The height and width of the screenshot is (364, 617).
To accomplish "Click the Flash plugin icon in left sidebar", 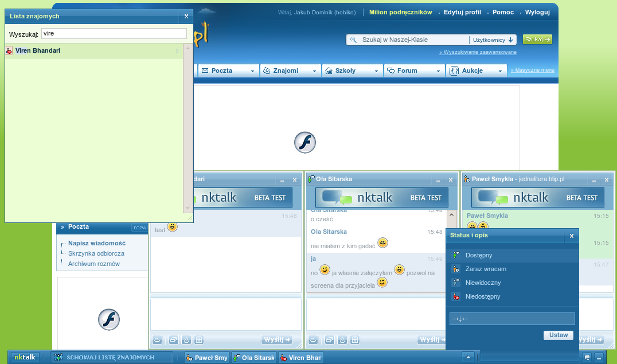I will pos(108,319).
